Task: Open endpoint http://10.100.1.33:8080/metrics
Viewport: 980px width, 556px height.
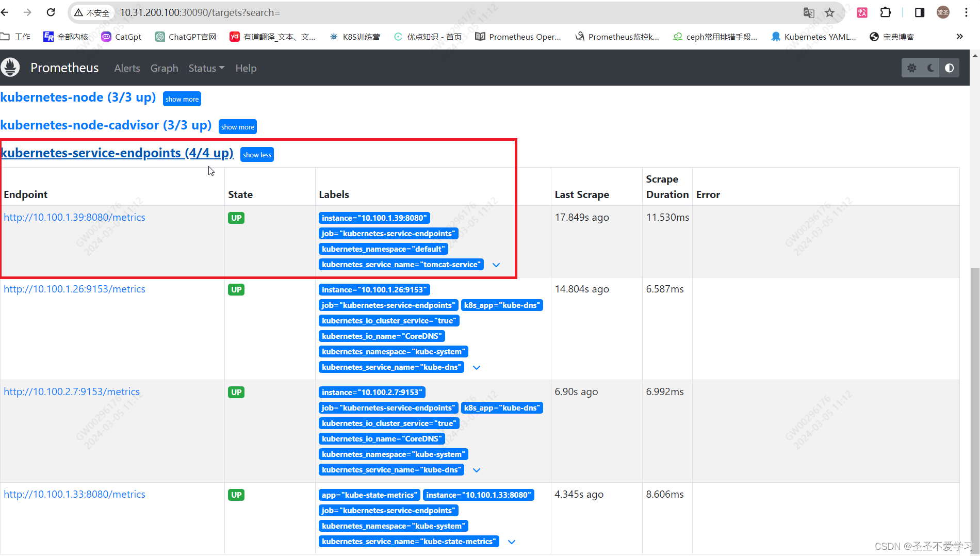Action: 74,494
